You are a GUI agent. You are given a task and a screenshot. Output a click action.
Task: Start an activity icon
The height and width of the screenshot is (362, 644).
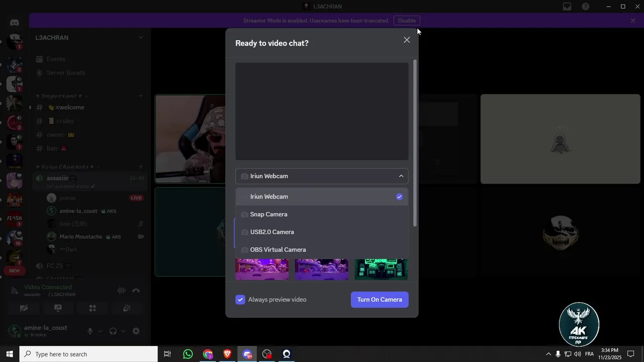tap(92, 308)
